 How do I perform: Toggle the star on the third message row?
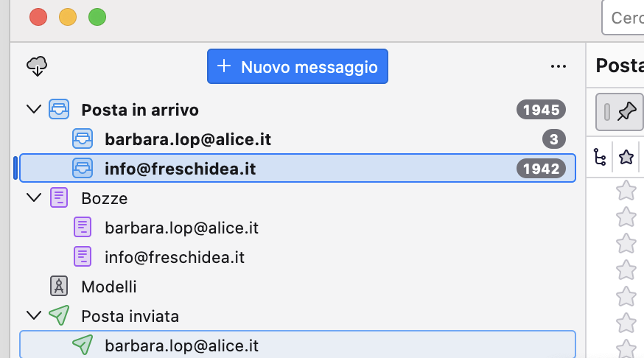(626, 243)
